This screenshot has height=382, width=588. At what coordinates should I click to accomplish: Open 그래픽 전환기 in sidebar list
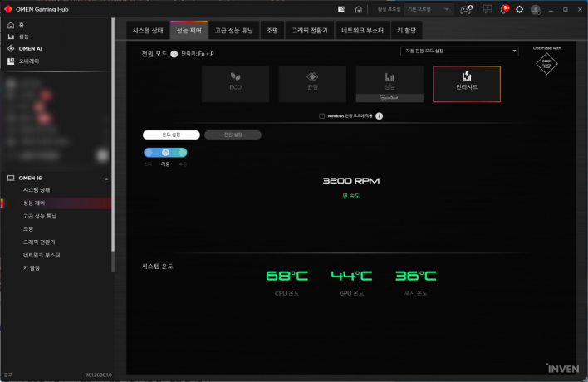click(39, 242)
